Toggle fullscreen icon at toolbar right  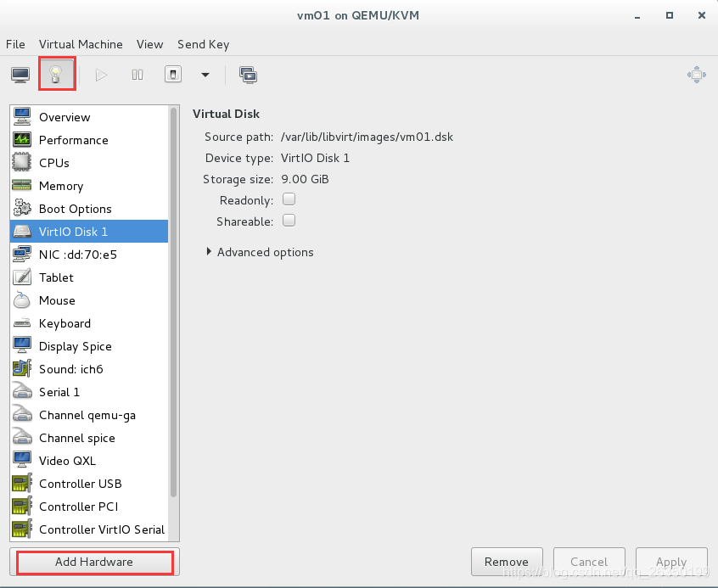point(696,75)
